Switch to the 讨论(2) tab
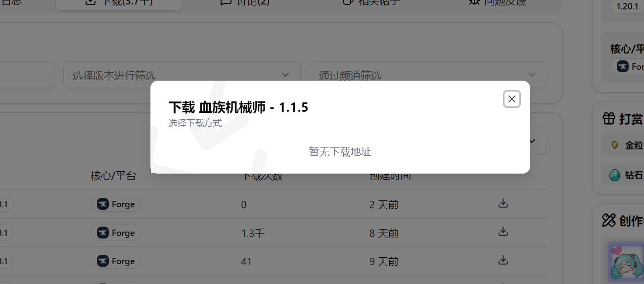The width and height of the screenshot is (644, 284). click(x=244, y=2)
